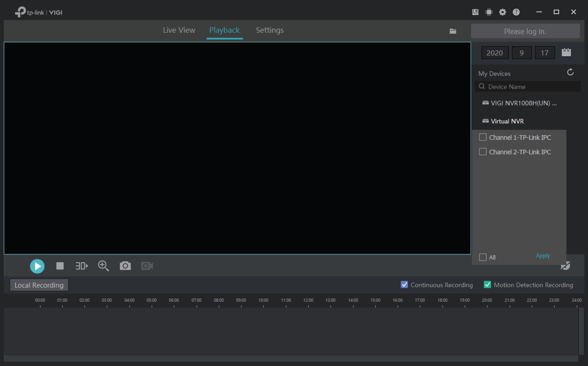This screenshot has height=366, width=588.
Task: Open the local files folder icon
Action: [453, 31]
